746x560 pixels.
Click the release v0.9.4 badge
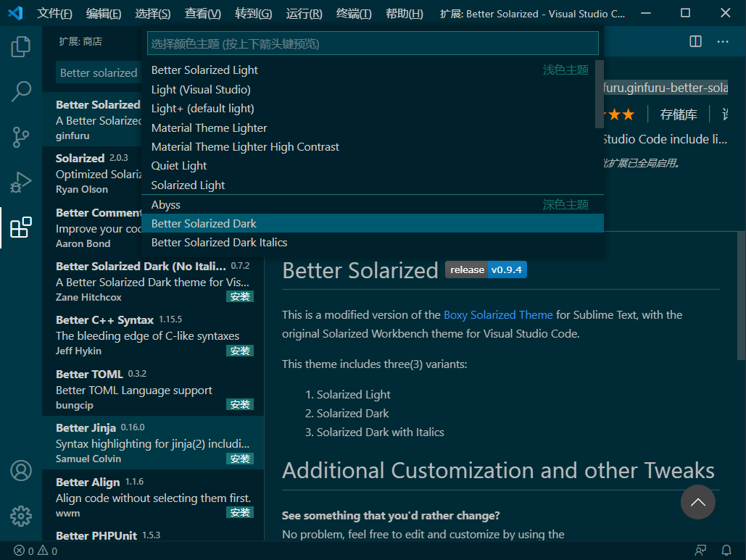486,269
